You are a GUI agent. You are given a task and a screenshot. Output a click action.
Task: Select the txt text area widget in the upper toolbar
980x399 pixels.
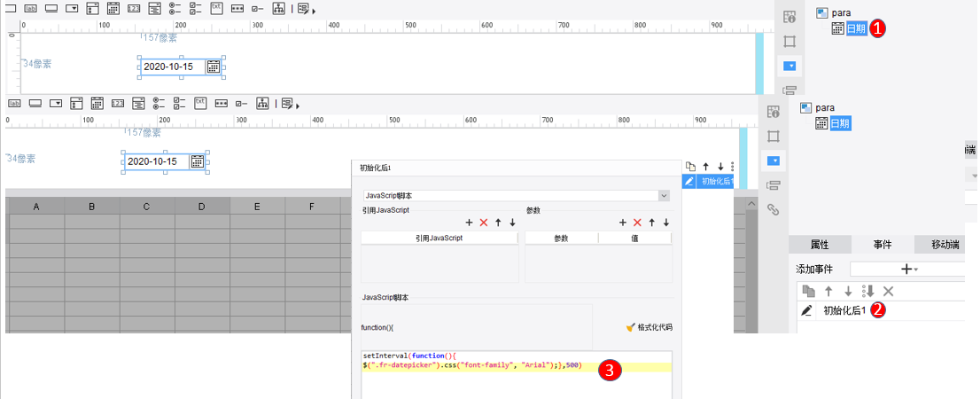point(216,8)
